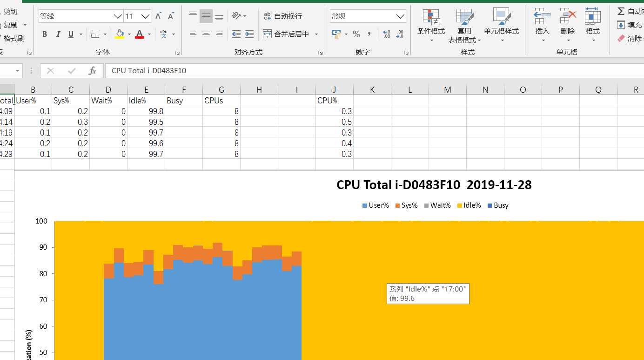This screenshot has width=644, height=360.
Task: Open 套用表格格式 table format menu
Action: point(464,26)
